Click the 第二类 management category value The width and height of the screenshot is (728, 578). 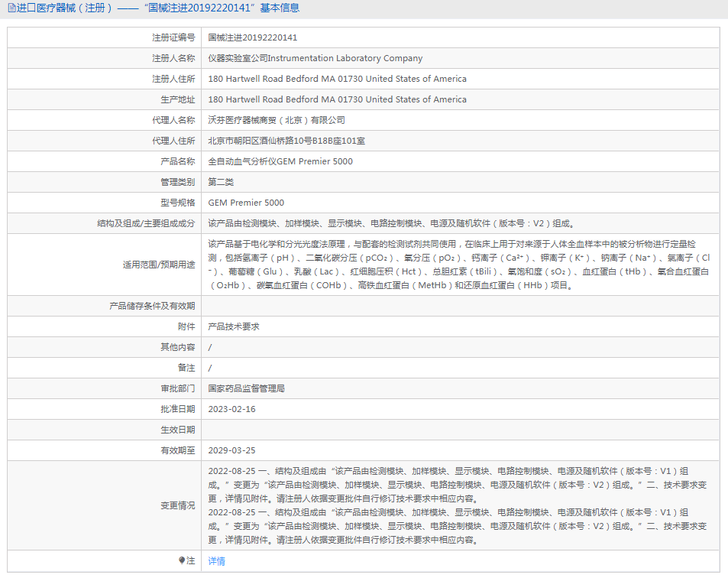221,182
